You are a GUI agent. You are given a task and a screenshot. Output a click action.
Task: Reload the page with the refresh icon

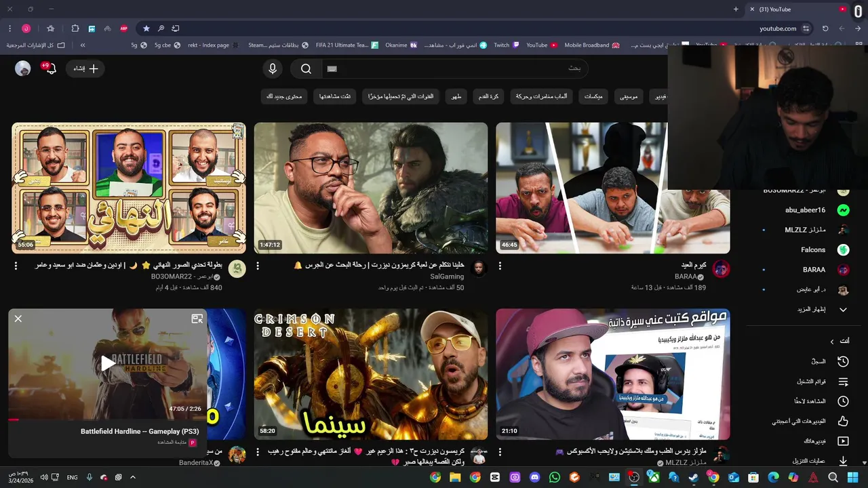(x=825, y=28)
